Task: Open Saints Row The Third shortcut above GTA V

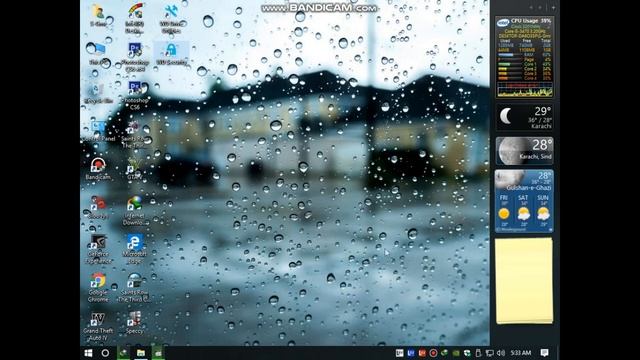Action: [135, 134]
